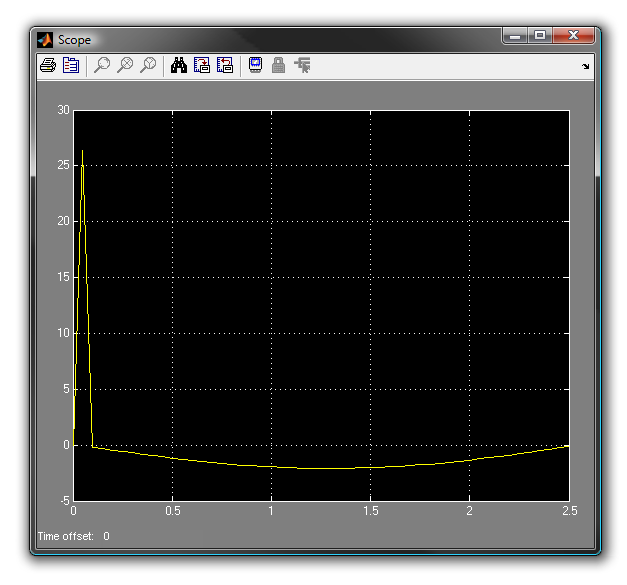627x585 pixels.
Task: Click the MATLAB logo in title bar
Action: [x=45, y=40]
